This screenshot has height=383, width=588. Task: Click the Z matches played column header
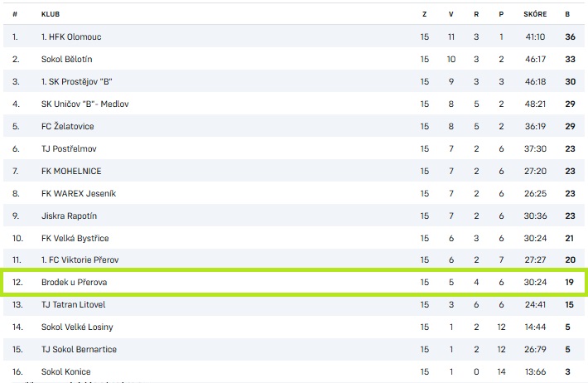point(424,14)
